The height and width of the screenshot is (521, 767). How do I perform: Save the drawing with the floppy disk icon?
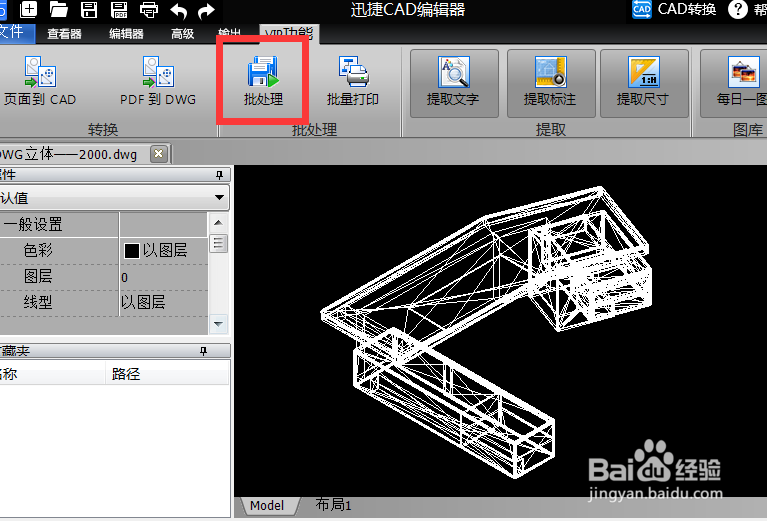(89, 9)
